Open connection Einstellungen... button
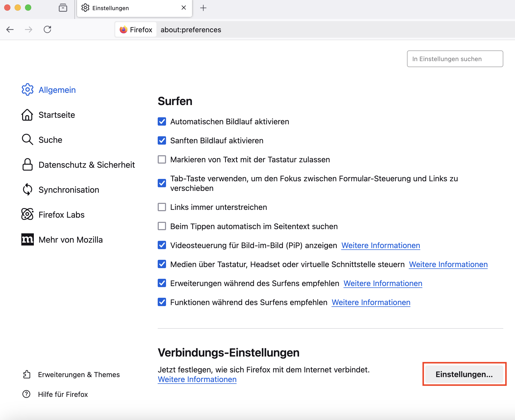 click(464, 374)
